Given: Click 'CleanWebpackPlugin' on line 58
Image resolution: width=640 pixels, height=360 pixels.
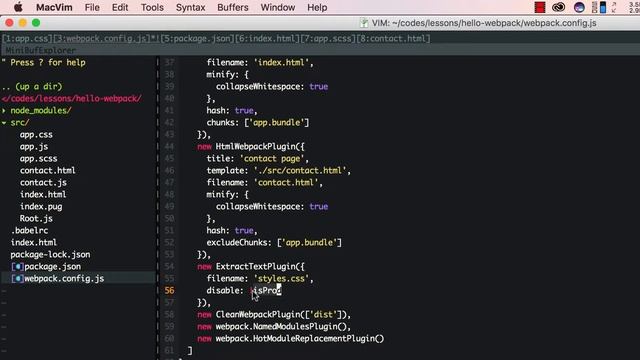Looking at the screenshot, I should (258, 315).
